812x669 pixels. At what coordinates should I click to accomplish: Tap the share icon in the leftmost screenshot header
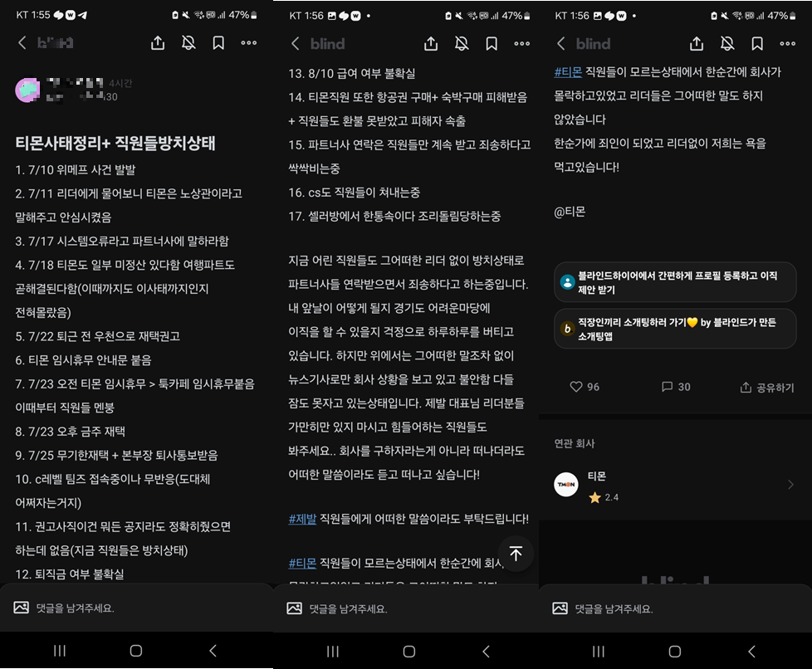(x=158, y=43)
